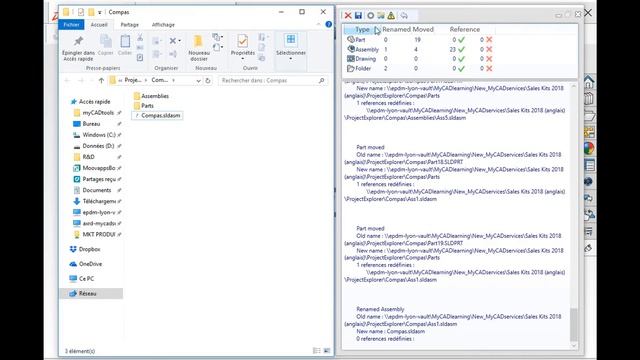Sort by the Renamed column header

(x=396, y=29)
